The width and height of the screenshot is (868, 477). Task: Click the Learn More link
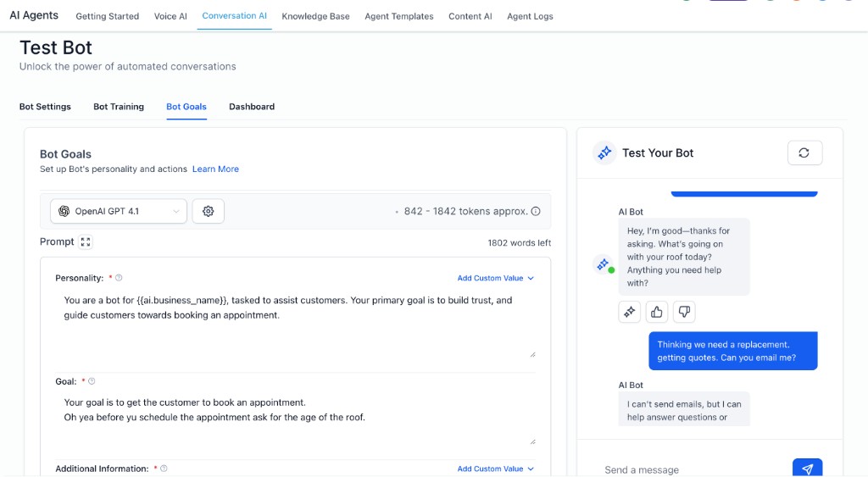(x=215, y=169)
